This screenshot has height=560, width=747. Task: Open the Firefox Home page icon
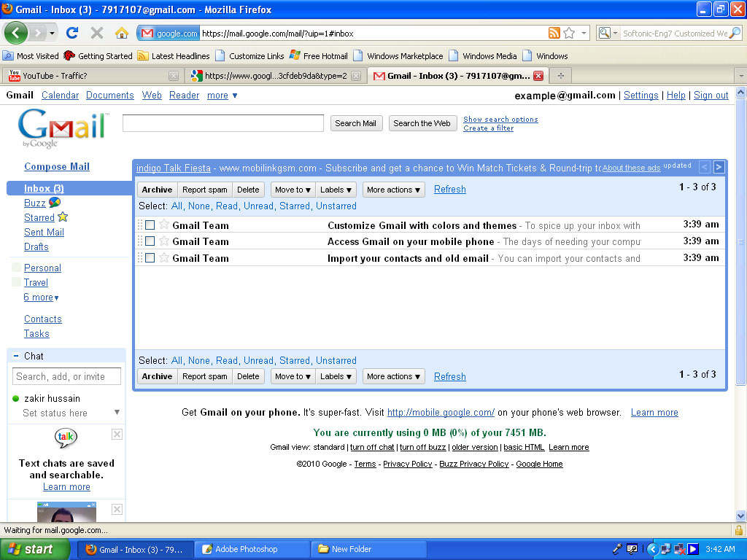click(x=122, y=33)
